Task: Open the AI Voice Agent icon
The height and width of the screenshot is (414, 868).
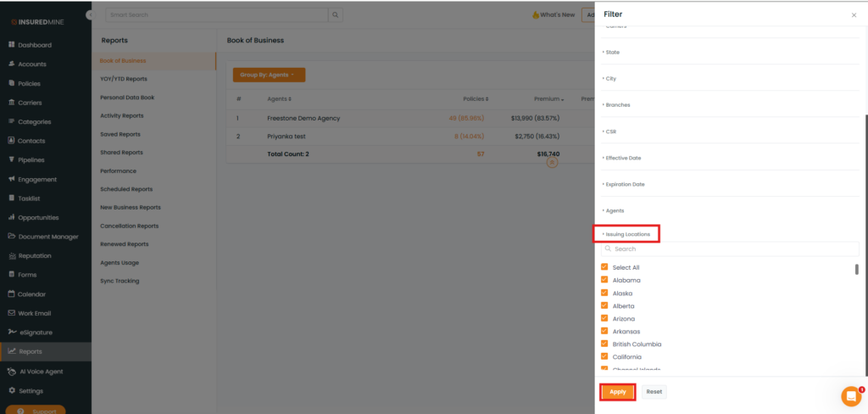Action: pyautogui.click(x=11, y=372)
